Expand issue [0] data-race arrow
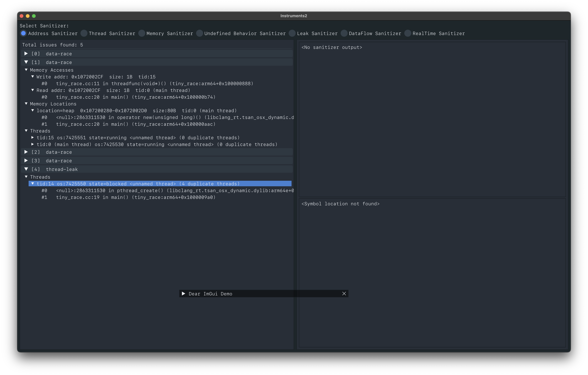This screenshot has height=375, width=588. coord(26,53)
